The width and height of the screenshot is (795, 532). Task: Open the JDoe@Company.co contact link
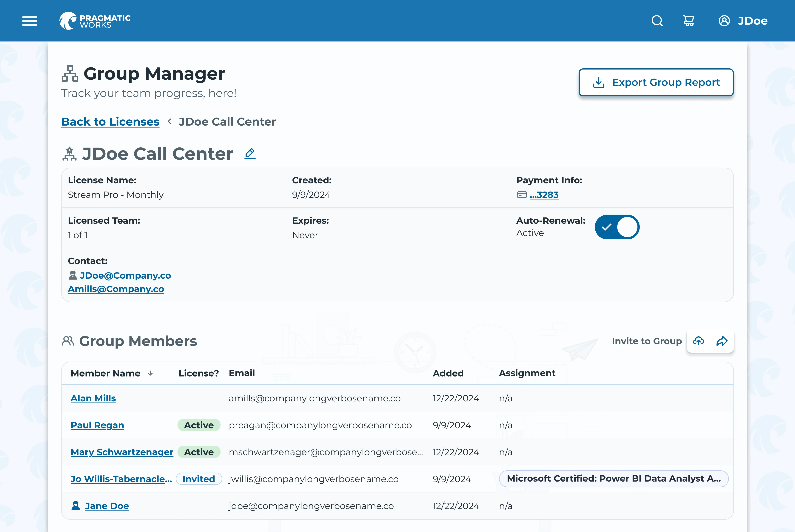[x=126, y=275]
